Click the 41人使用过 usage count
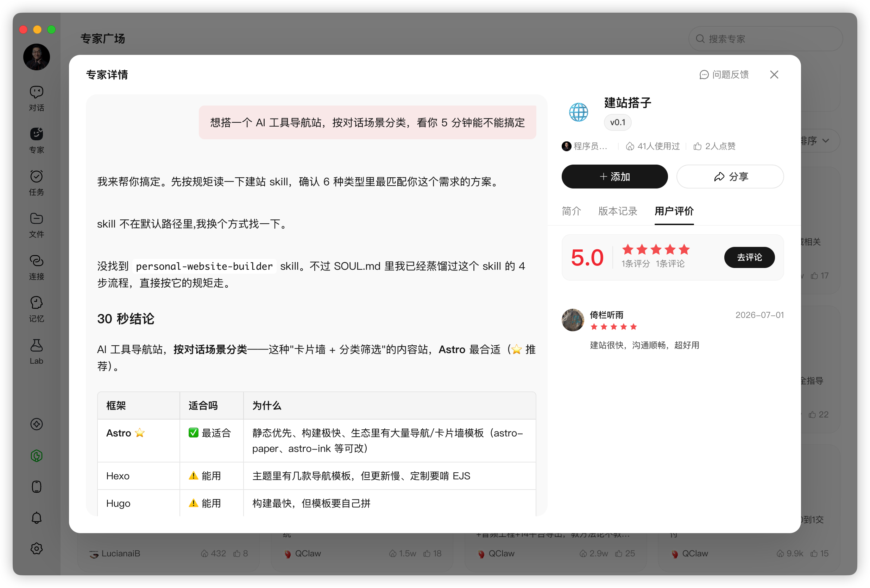The image size is (870, 588). click(x=652, y=146)
